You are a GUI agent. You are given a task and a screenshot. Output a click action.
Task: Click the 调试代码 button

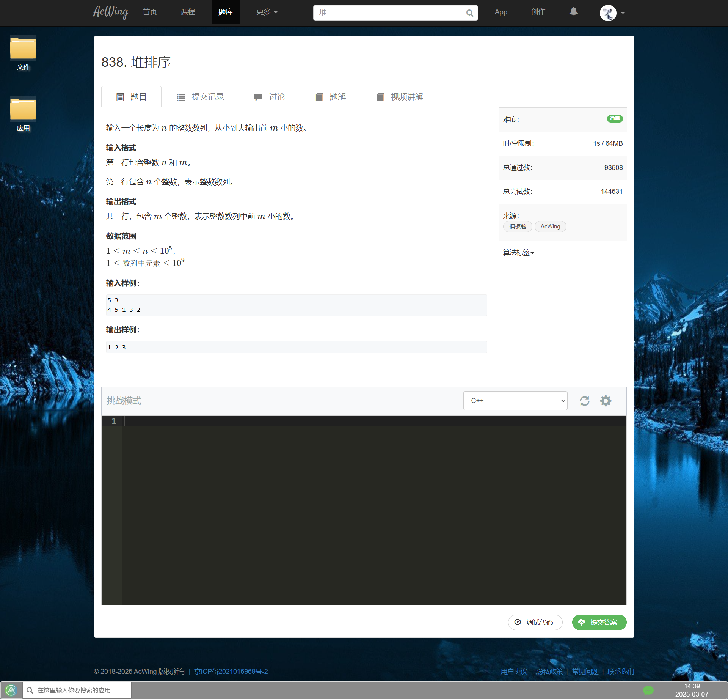[x=535, y=623]
